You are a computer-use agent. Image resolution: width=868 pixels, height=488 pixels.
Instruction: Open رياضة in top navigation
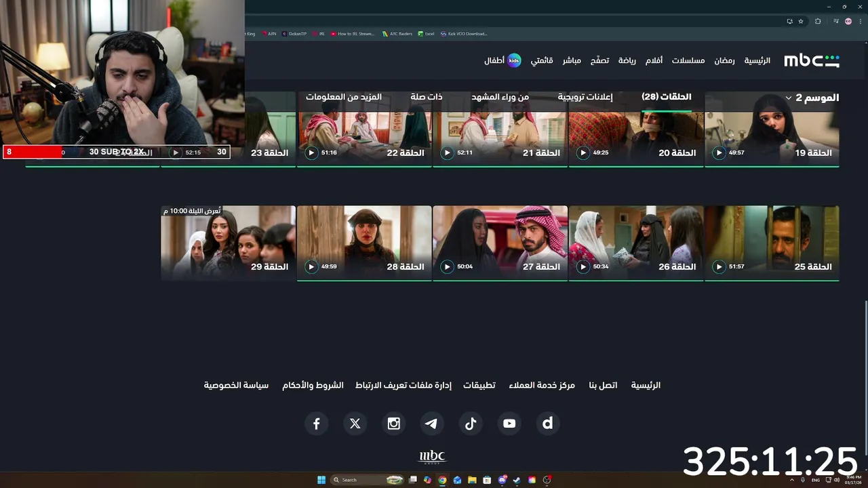(x=627, y=60)
